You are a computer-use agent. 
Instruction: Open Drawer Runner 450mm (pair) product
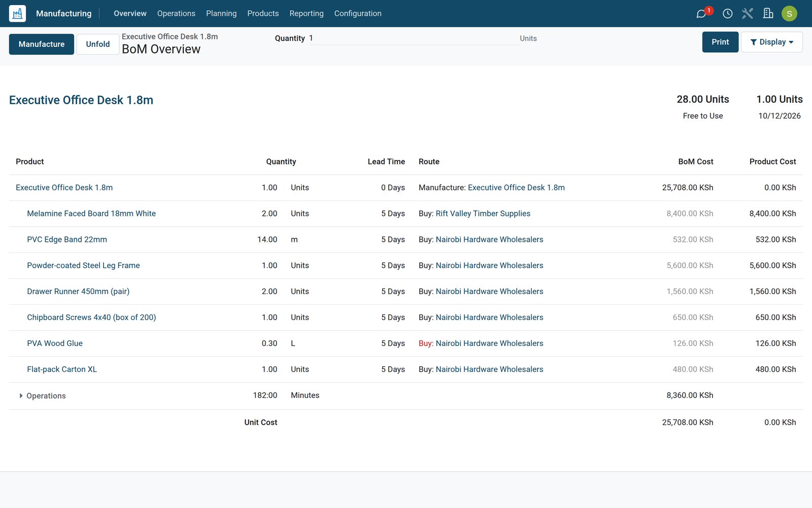tap(78, 291)
